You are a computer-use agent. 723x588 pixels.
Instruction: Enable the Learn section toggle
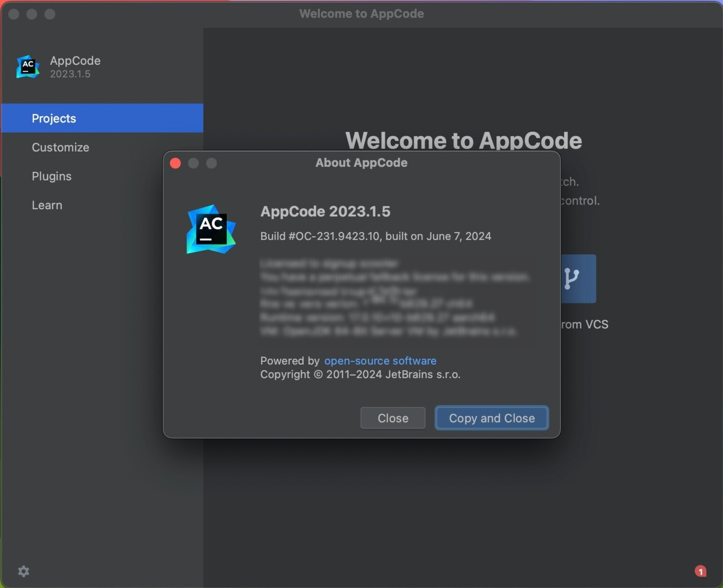pos(47,205)
